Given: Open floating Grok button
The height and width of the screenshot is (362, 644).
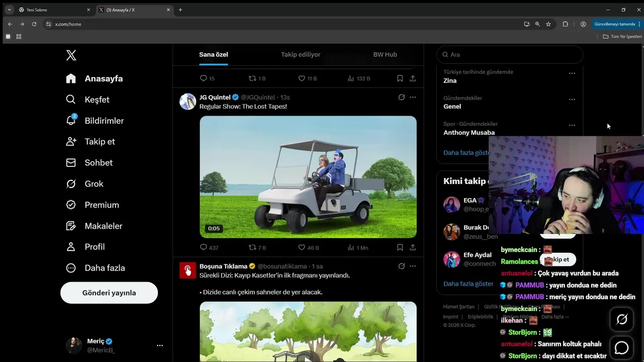Looking at the screenshot, I should click(x=622, y=319).
